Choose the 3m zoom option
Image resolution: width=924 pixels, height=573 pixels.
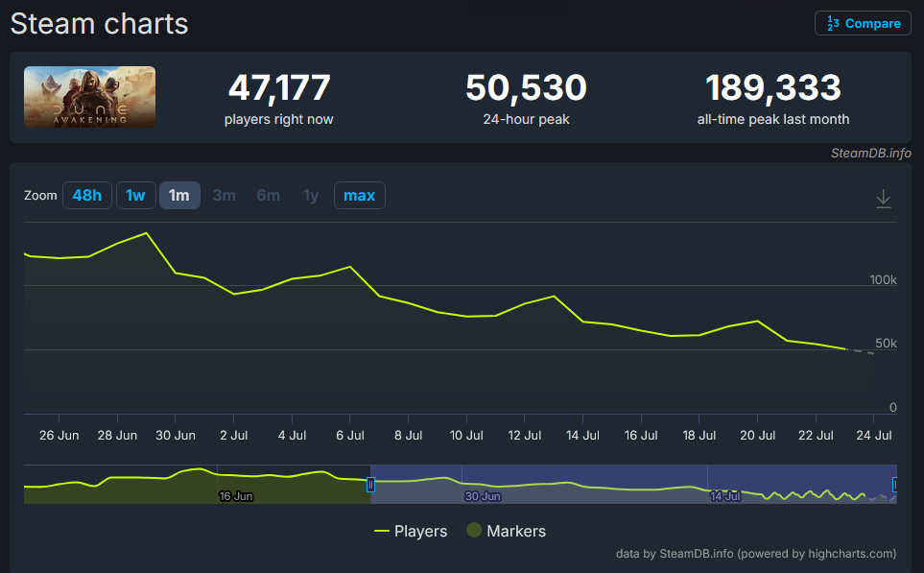(x=224, y=195)
